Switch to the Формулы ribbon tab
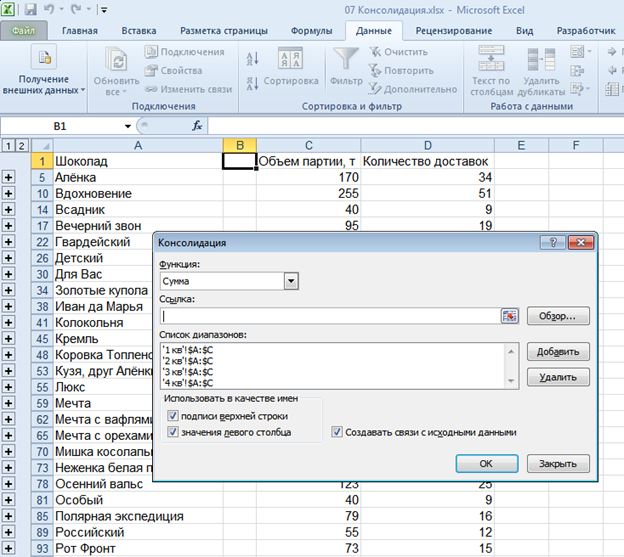 pos(311,30)
